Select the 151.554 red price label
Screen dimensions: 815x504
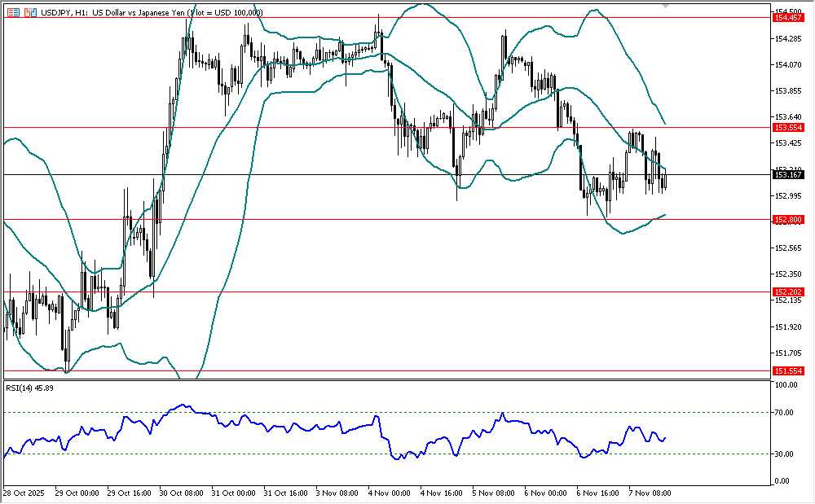[790, 371]
